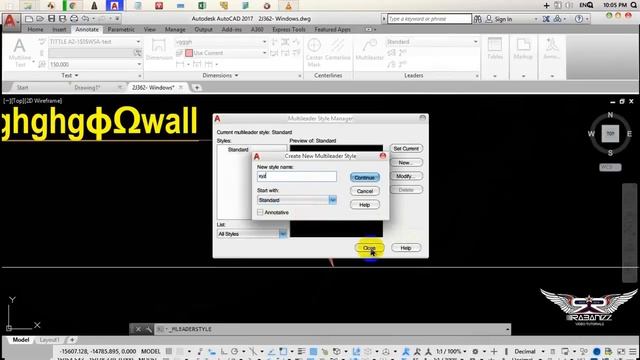Click the customization hamburger icon in status bar
Viewport: 640px width, 360px height.
pyautogui.click(x=633, y=351)
